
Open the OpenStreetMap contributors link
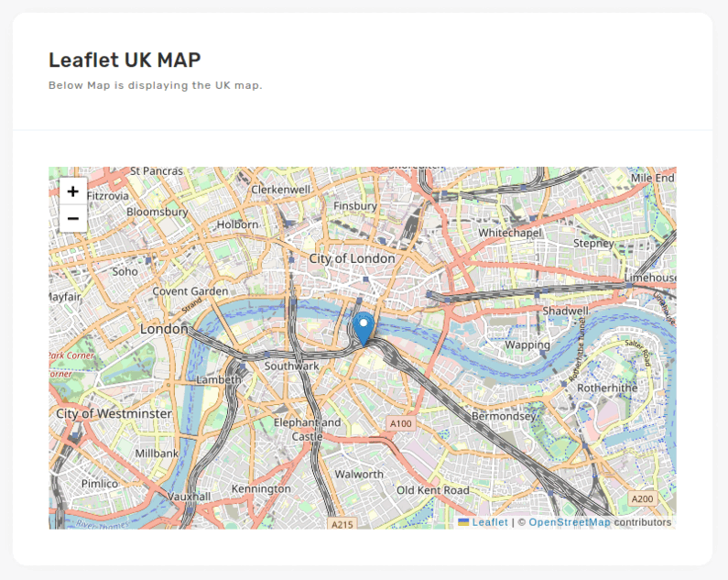[570, 522]
